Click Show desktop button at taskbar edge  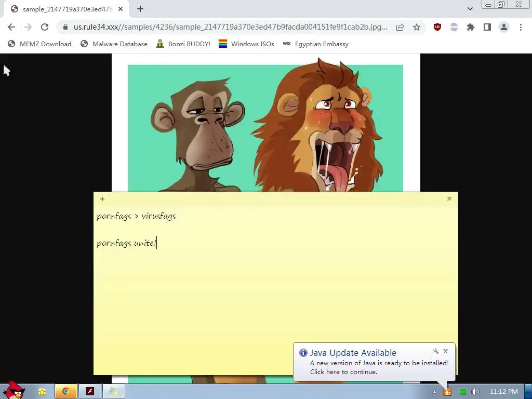[x=528, y=392]
